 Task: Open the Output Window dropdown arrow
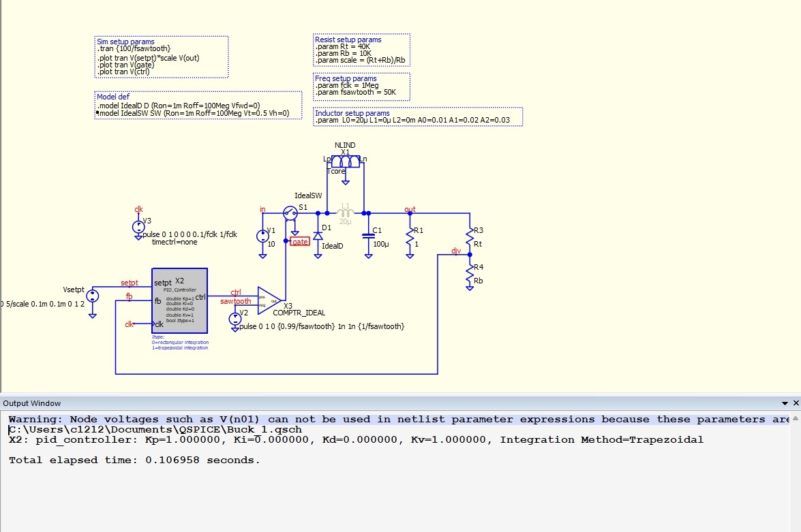click(x=785, y=403)
